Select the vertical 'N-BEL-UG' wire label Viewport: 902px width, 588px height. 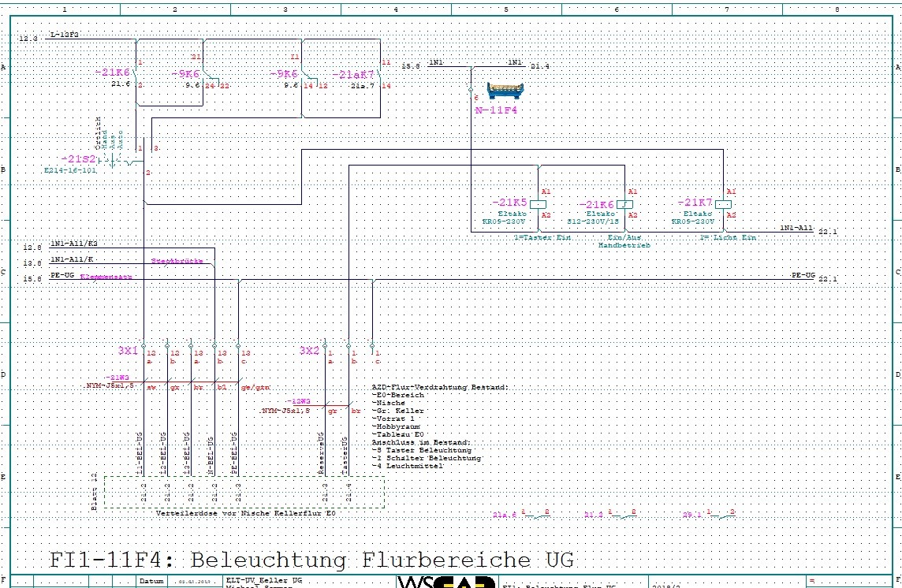211,456
